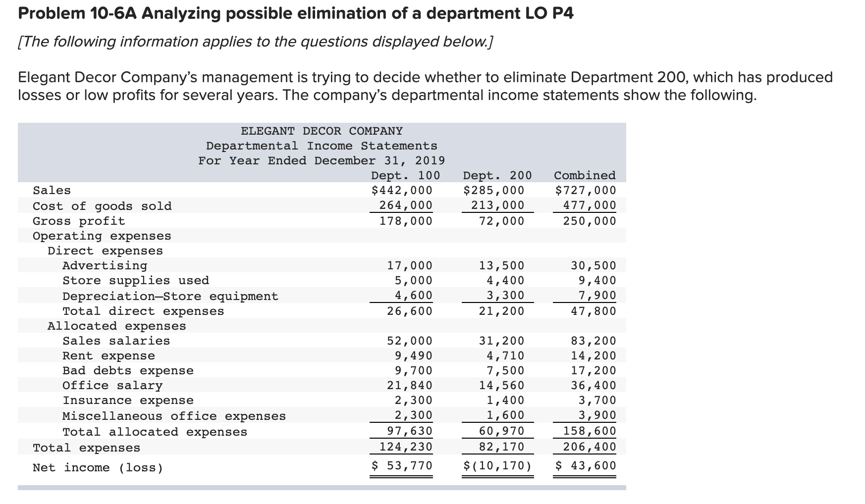Click the 'Net income (loss)' label
This screenshot has width=865, height=504.
point(98,468)
